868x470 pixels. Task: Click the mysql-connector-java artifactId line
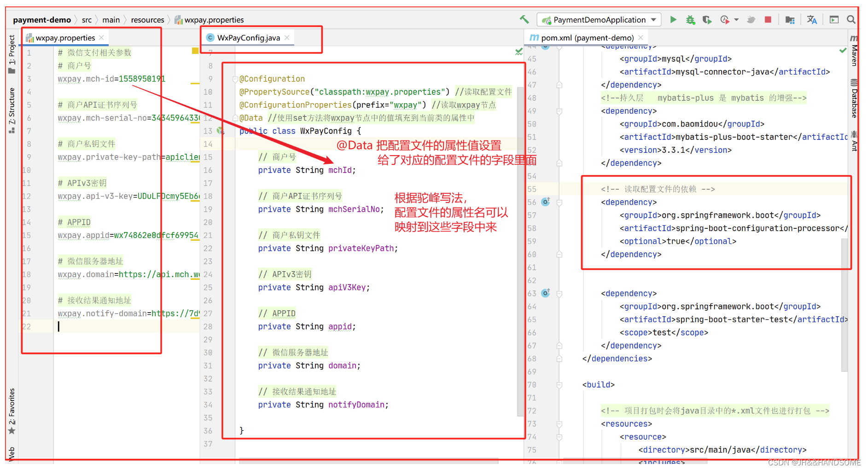tap(725, 72)
